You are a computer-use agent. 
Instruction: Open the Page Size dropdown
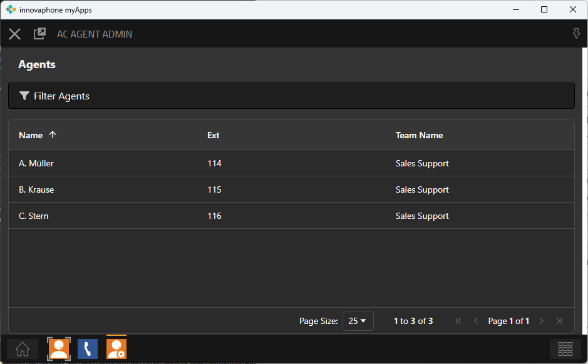tap(358, 321)
